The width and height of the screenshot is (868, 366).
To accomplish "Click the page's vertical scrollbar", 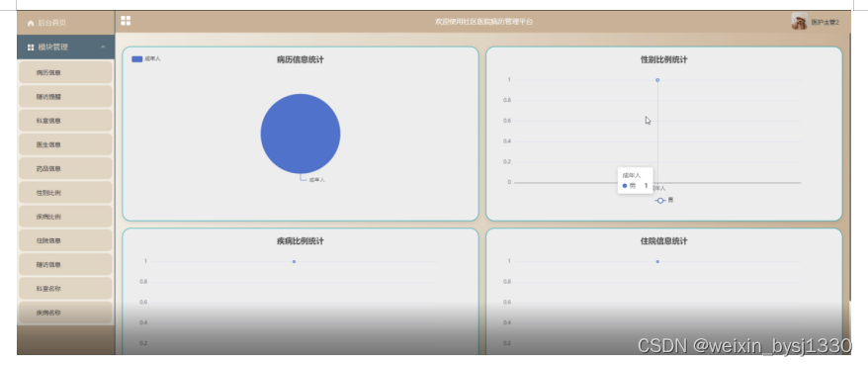I will point(851,166).
